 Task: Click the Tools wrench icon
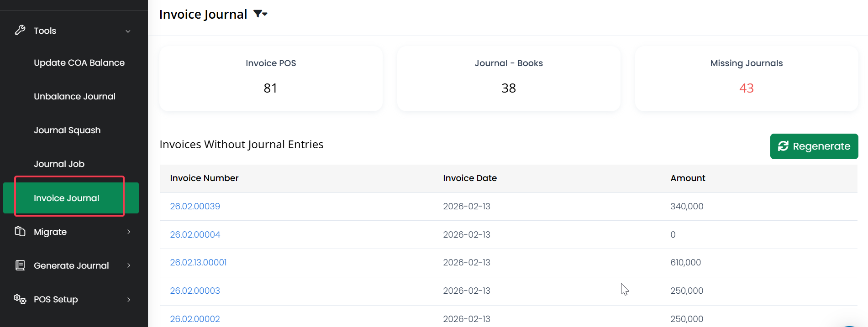pos(20,31)
